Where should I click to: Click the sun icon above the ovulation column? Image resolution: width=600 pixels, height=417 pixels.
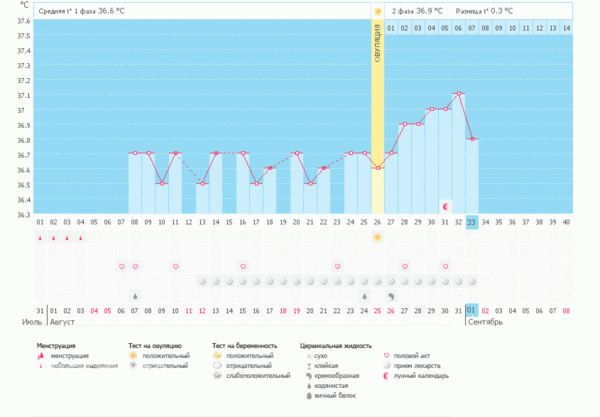(377, 11)
